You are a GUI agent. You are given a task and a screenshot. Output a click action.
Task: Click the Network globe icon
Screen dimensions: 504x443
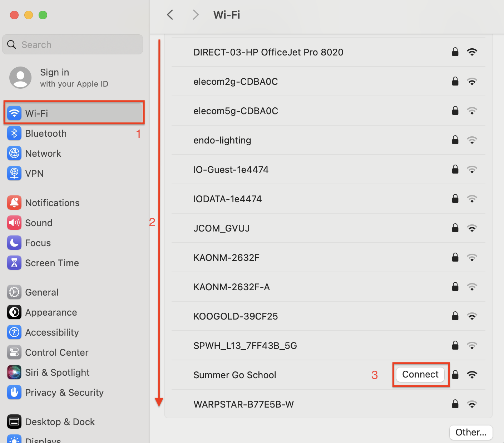[14, 153]
